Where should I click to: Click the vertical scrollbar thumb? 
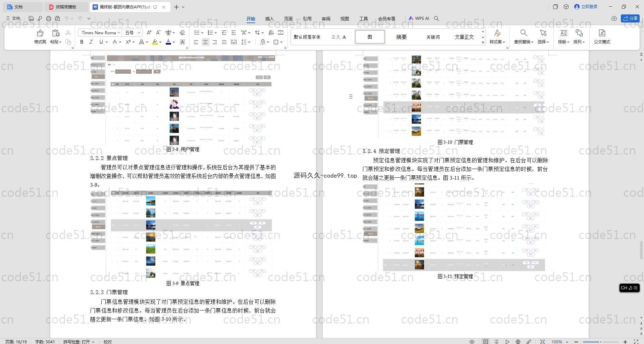[641, 250]
